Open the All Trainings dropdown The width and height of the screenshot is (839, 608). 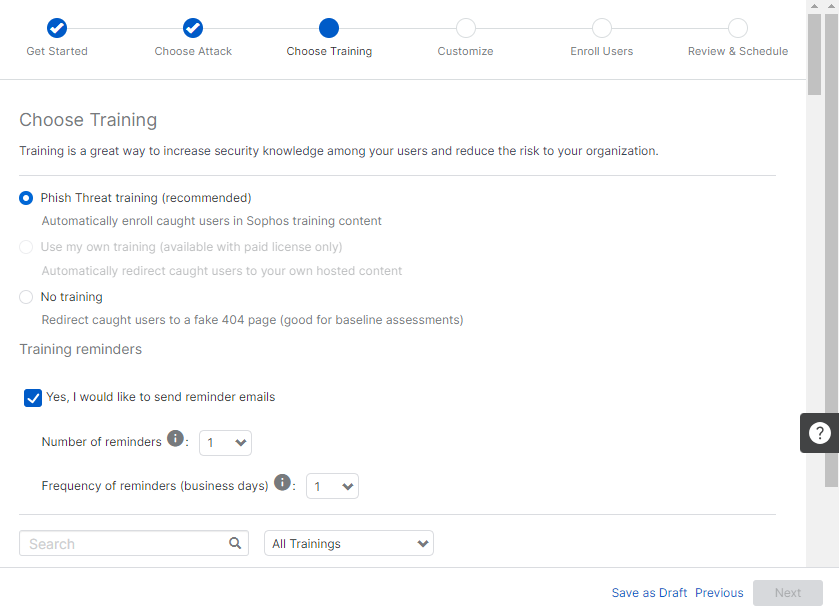pyautogui.click(x=348, y=543)
